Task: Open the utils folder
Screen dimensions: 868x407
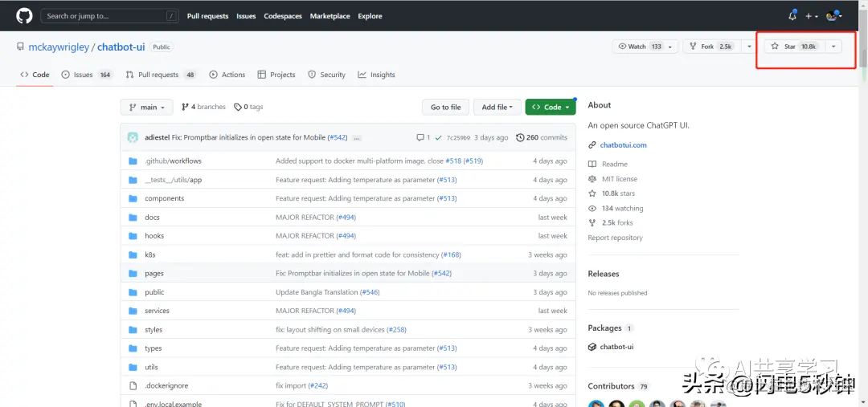Action: coord(151,367)
